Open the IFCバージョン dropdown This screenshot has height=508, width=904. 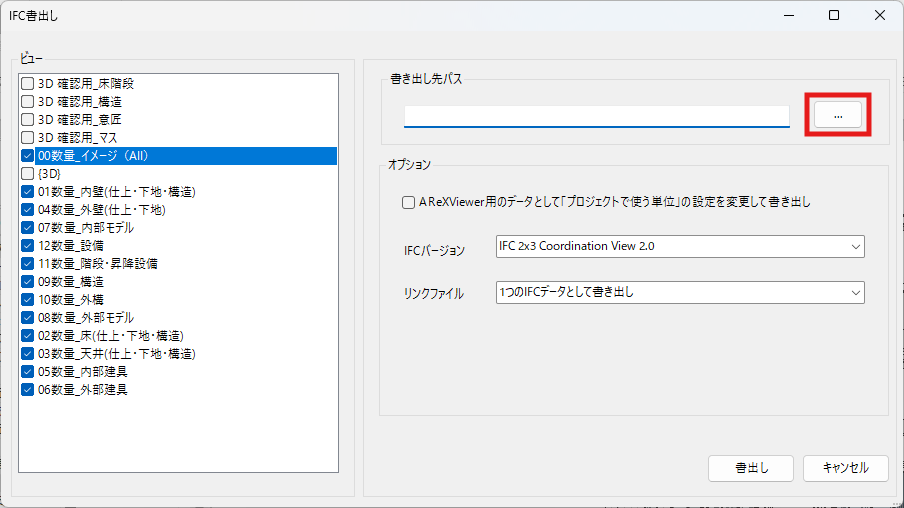(x=680, y=246)
